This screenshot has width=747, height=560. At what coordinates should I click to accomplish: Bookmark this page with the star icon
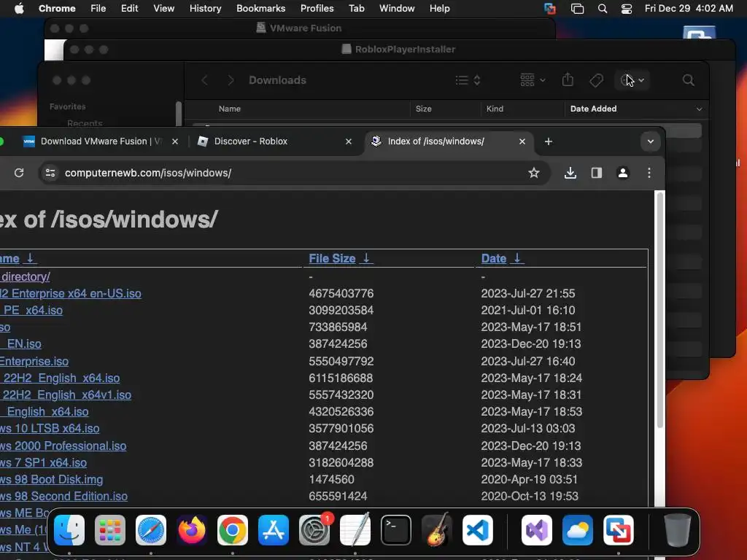click(533, 173)
